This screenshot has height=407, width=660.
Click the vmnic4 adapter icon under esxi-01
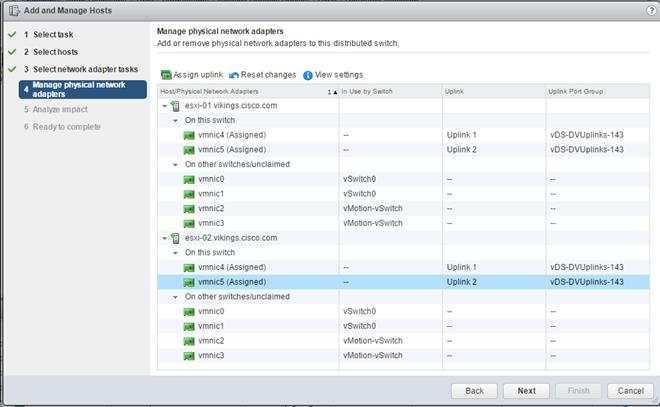coord(189,136)
